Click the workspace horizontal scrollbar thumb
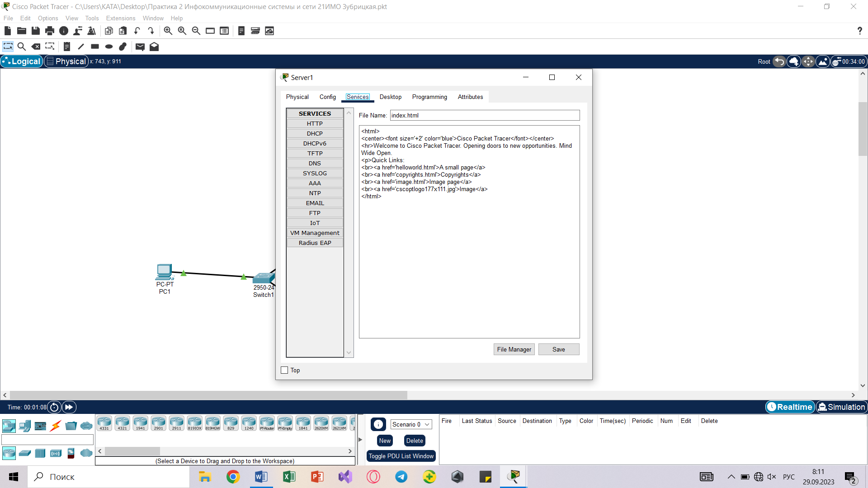Viewport: 868px width, 488px height. [x=208, y=395]
